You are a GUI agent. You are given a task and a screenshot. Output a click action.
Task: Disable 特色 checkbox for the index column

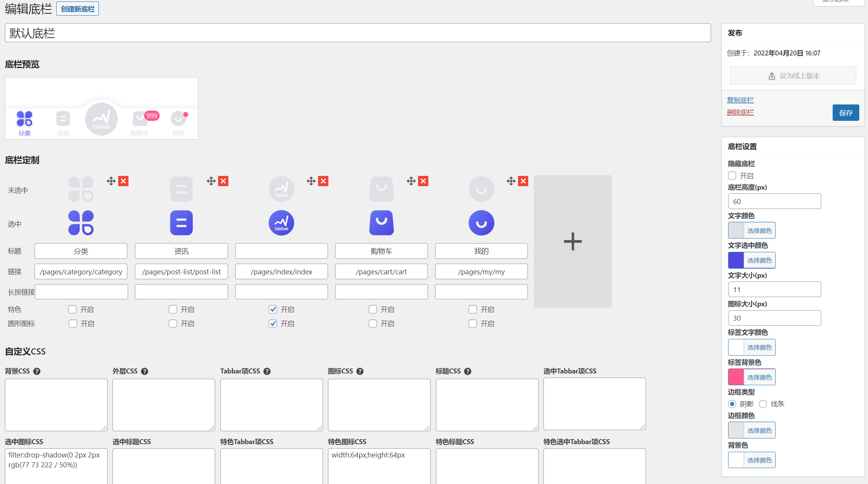click(273, 309)
